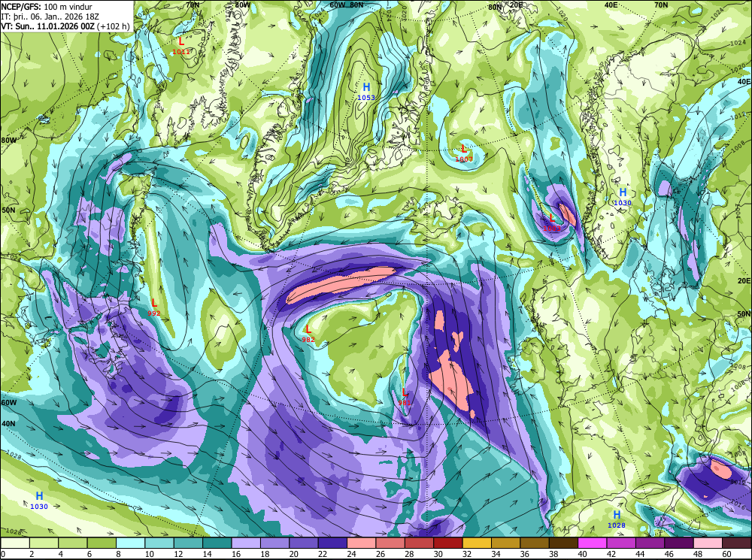
Task: Click the L 1011 low pressure label
Action: click(x=181, y=46)
